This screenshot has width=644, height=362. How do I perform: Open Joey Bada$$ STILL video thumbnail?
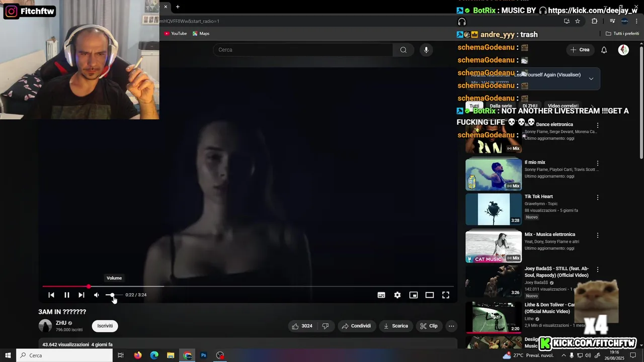pos(494,281)
